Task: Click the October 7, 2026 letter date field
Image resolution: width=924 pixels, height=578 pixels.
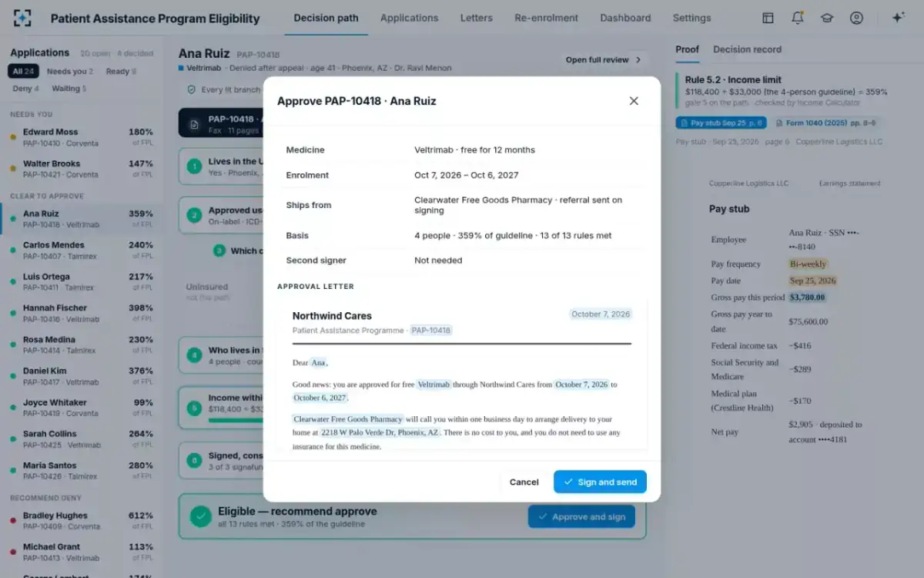Action: click(601, 314)
